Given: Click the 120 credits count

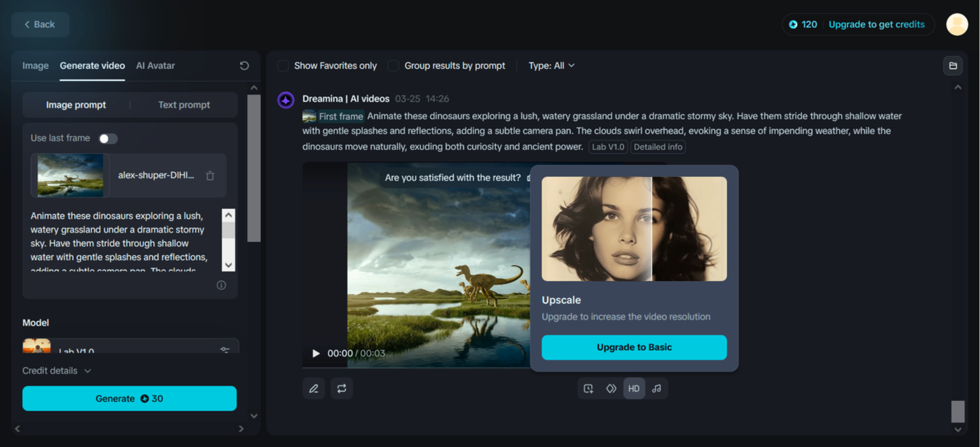Looking at the screenshot, I should (809, 25).
